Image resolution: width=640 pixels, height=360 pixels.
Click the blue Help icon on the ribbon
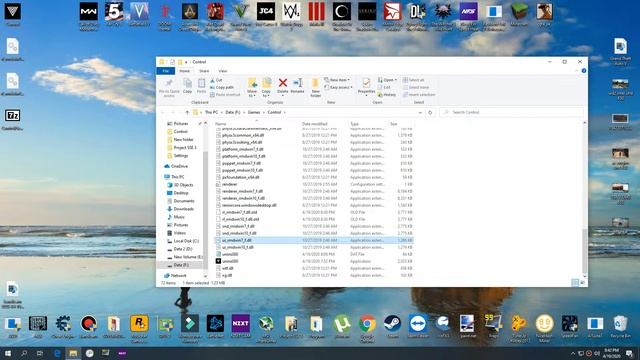pyautogui.click(x=584, y=71)
